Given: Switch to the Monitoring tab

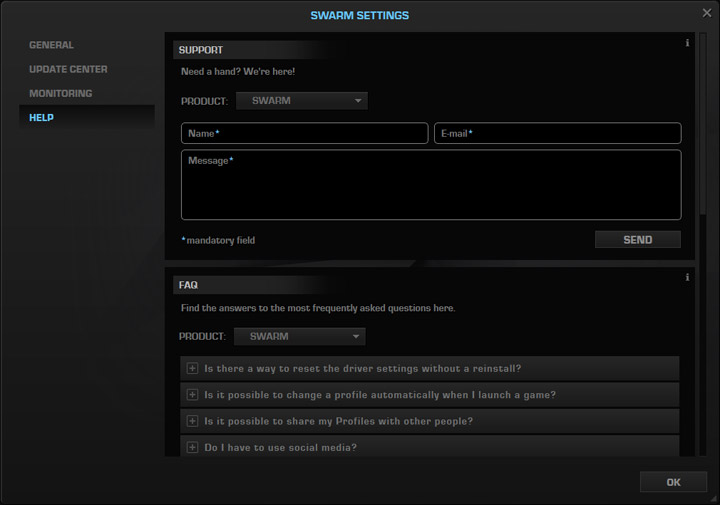Looking at the screenshot, I should (61, 94).
